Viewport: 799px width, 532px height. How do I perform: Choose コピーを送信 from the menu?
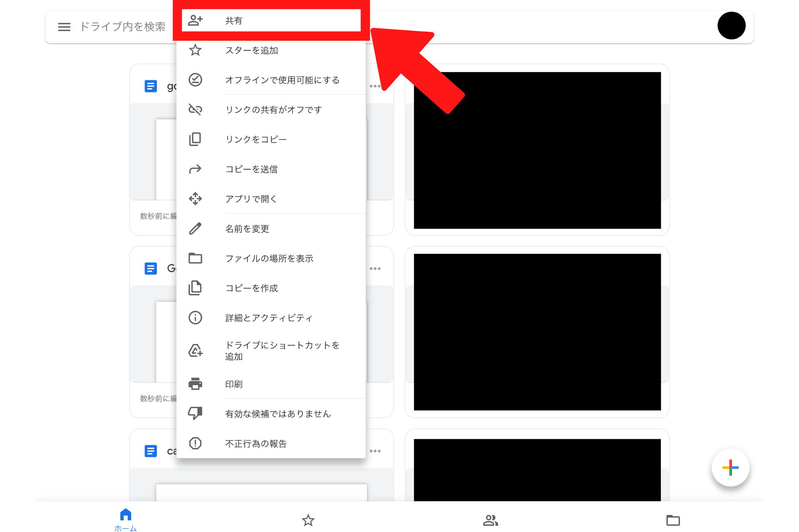[271, 169]
